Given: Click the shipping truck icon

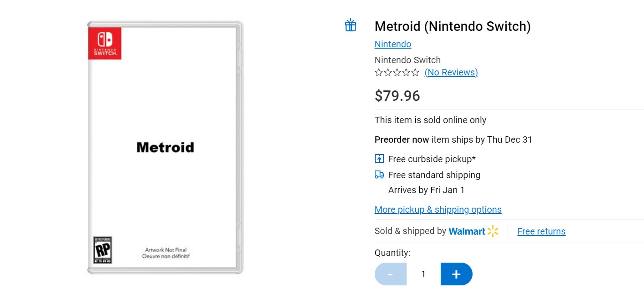Looking at the screenshot, I should [x=379, y=175].
